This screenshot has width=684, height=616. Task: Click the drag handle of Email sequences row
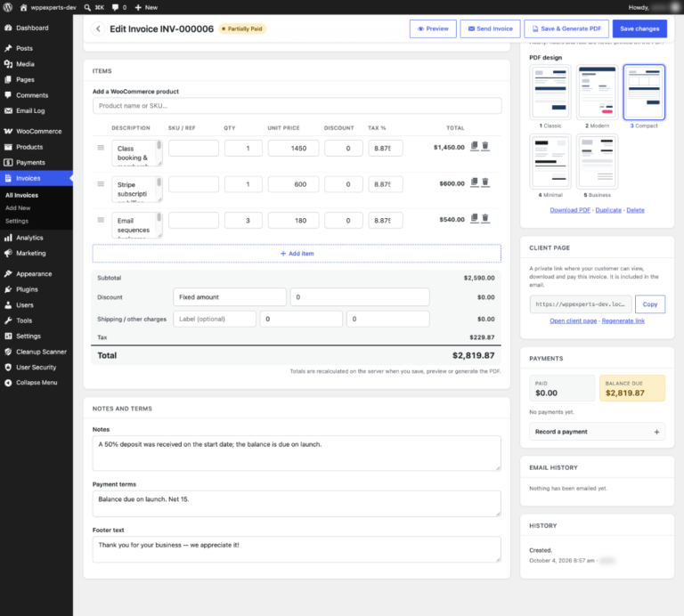101,220
